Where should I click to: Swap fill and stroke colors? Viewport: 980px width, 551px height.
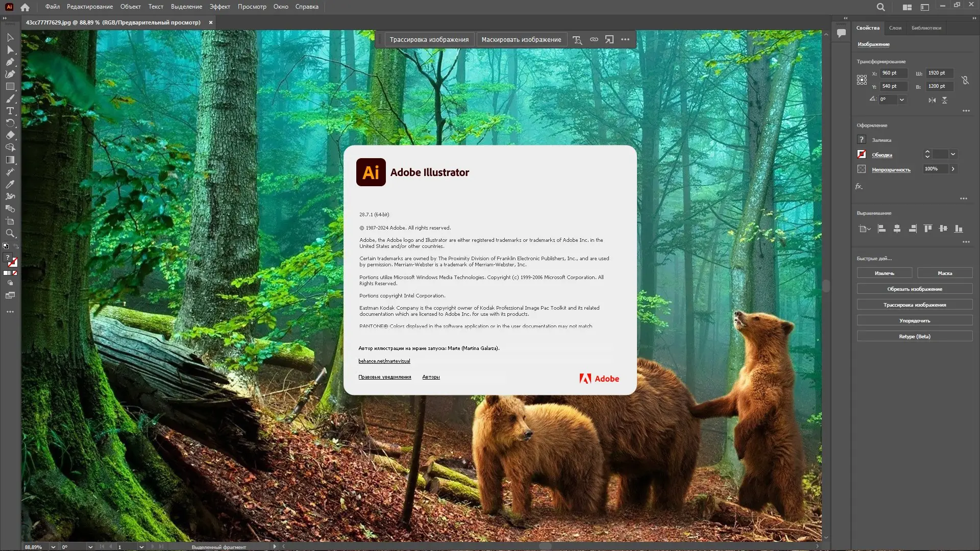16,247
